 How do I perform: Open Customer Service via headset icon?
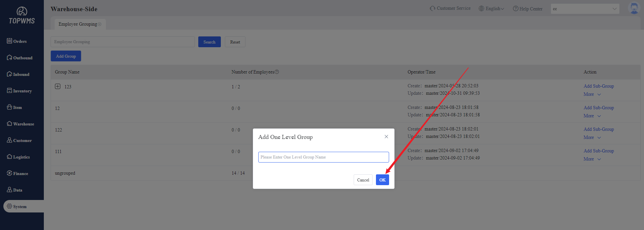coord(432,8)
